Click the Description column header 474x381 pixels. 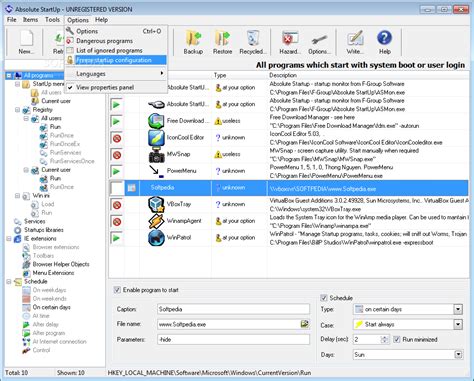point(368,75)
